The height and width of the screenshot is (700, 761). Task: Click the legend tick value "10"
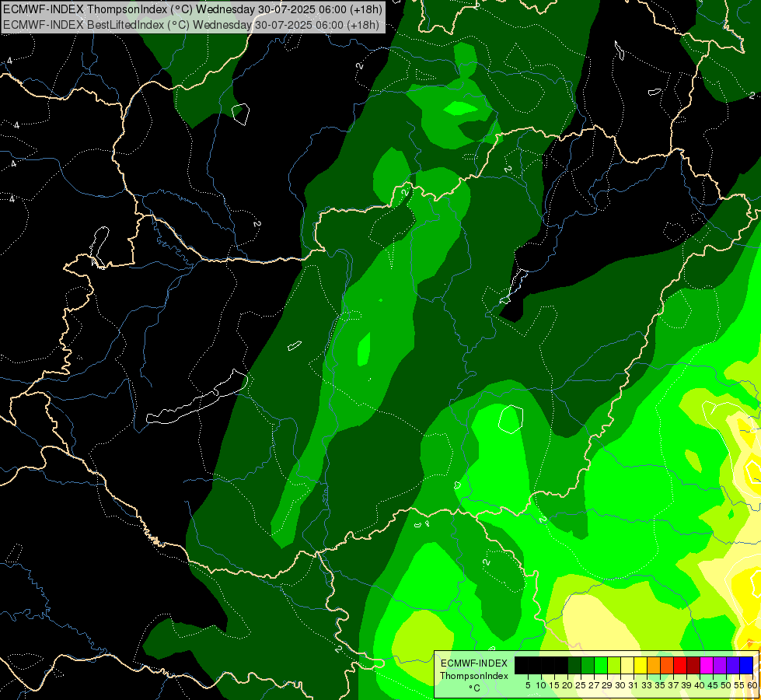(541, 685)
